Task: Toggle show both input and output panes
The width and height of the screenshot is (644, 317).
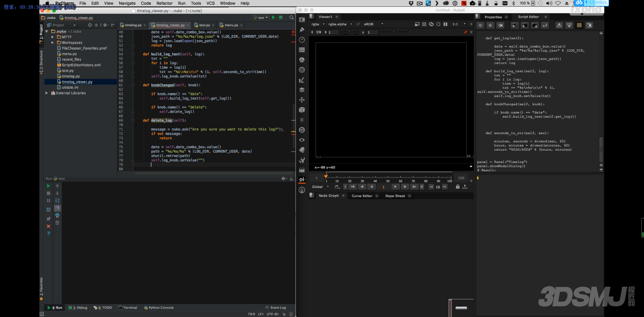Action: click(579, 25)
